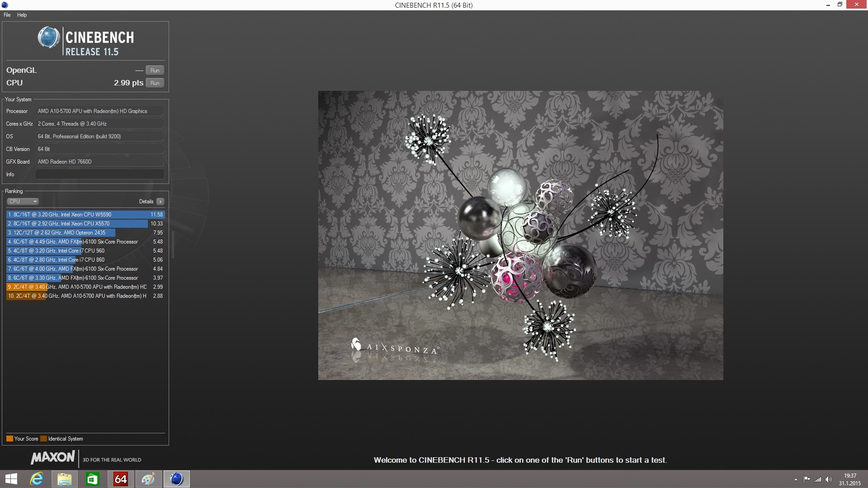Open the Help menu
Screen dimensions: 868x488
click(x=22, y=15)
